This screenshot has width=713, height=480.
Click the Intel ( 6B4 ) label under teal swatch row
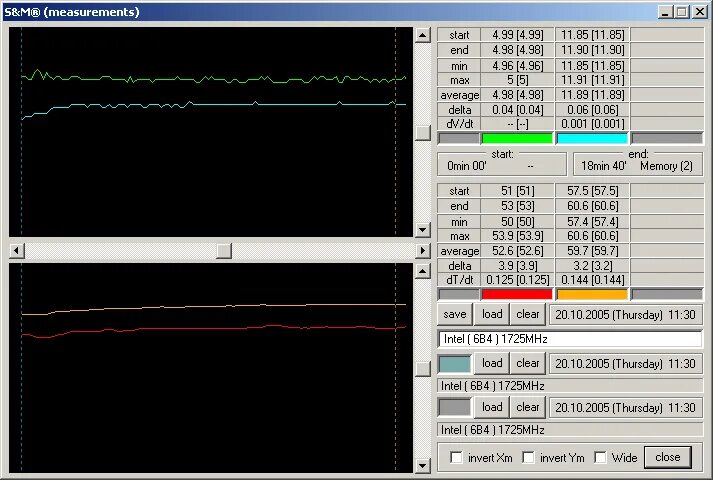(570, 386)
